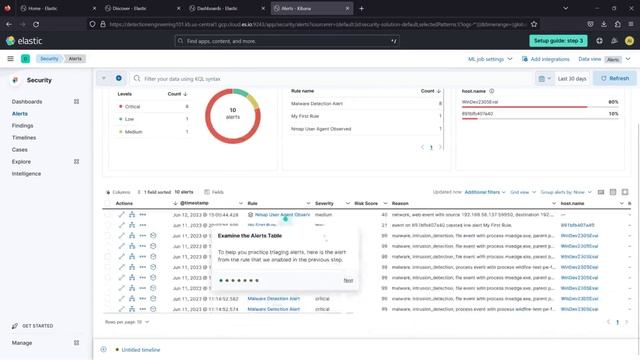Go to Timelines in the Security sidebar
Screen dimensions: 640x360
coord(24,138)
